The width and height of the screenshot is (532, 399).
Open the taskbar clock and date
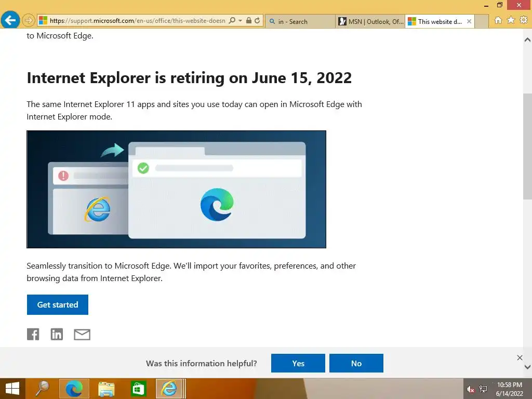coord(510,389)
